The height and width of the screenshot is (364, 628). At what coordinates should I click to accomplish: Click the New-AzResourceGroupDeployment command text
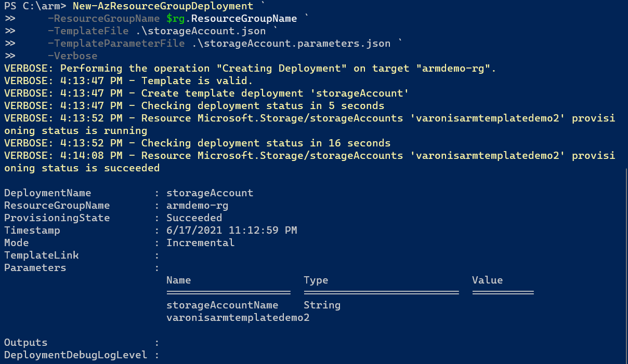[163, 6]
